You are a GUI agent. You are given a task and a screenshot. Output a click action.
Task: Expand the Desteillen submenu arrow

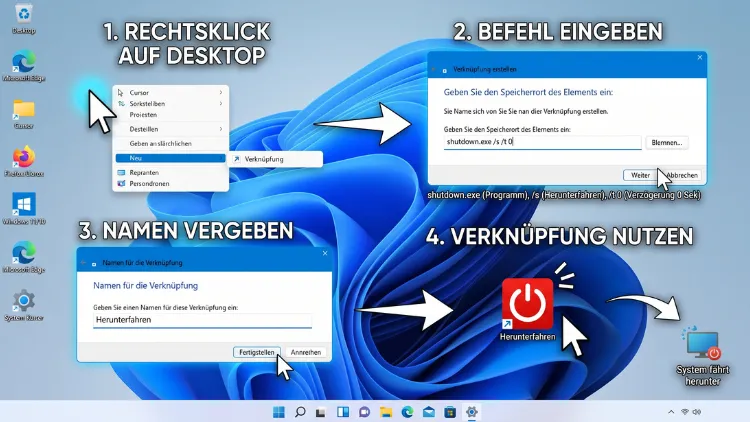pos(221,129)
